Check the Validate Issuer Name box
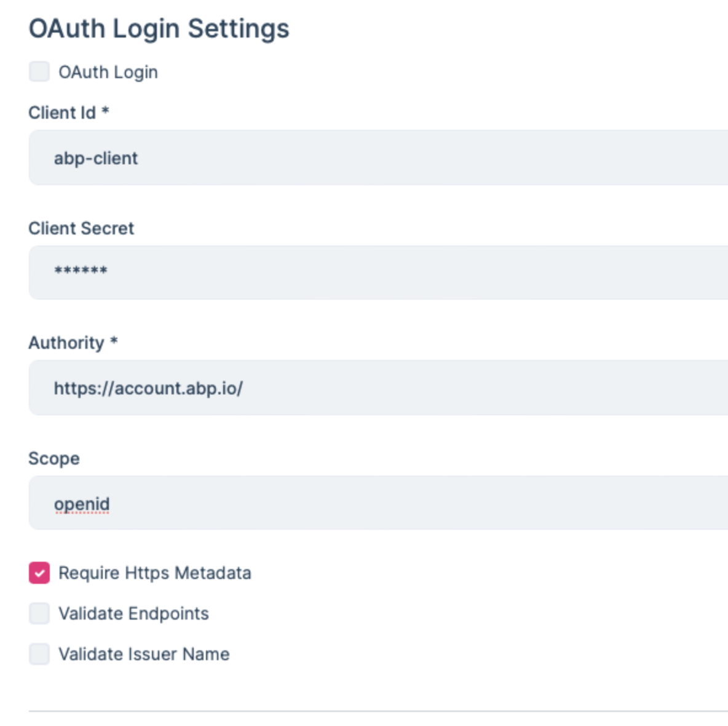The height and width of the screenshot is (726, 728). (x=39, y=654)
